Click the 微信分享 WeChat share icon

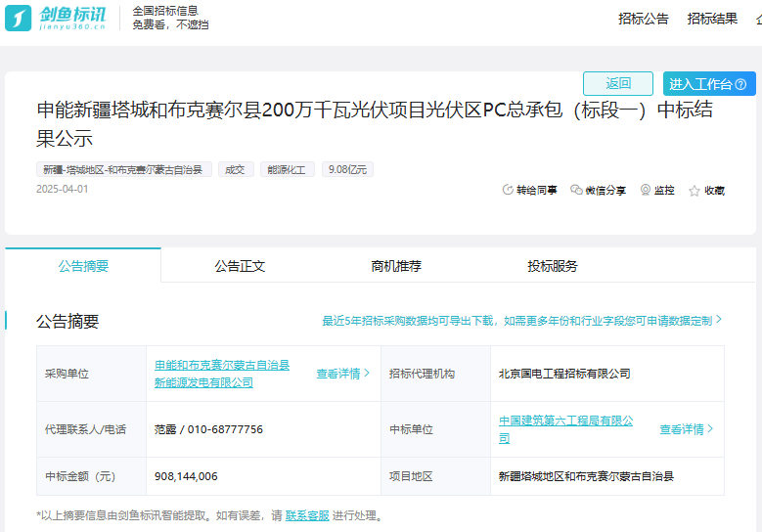point(576,190)
